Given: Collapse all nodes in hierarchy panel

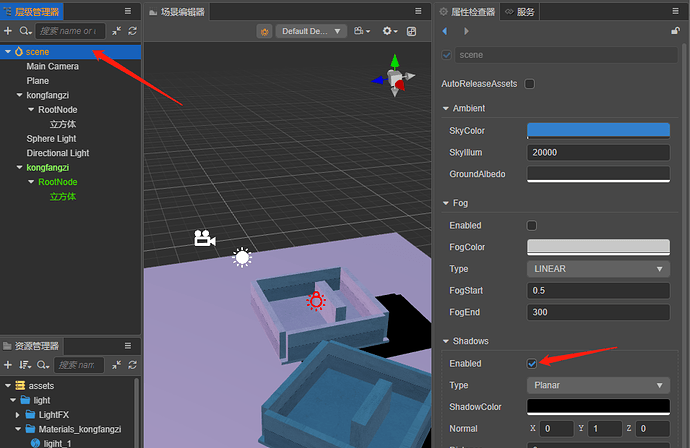Looking at the screenshot, I should [x=116, y=31].
